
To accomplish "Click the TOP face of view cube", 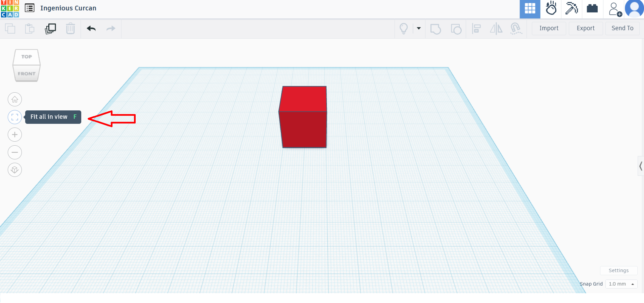I will [x=27, y=57].
